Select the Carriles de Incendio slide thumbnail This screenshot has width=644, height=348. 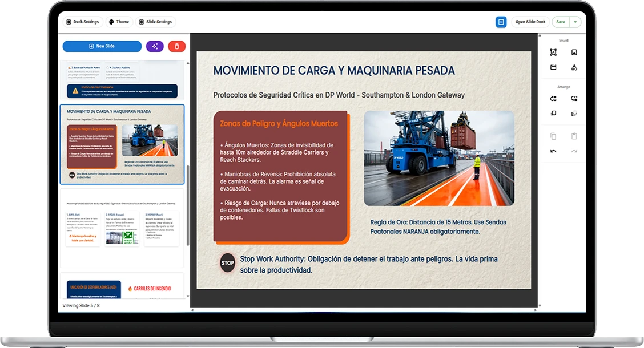(x=122, y=286)
